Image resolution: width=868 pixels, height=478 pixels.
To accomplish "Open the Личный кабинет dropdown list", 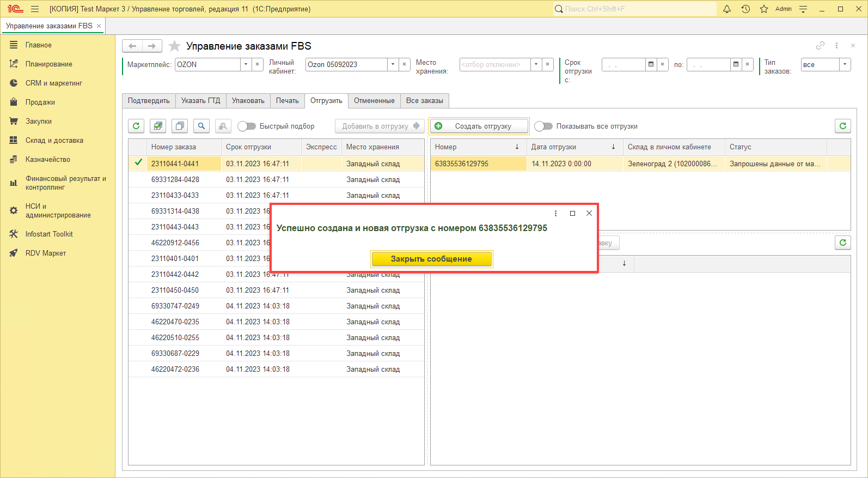I will (x=393, y=64).
